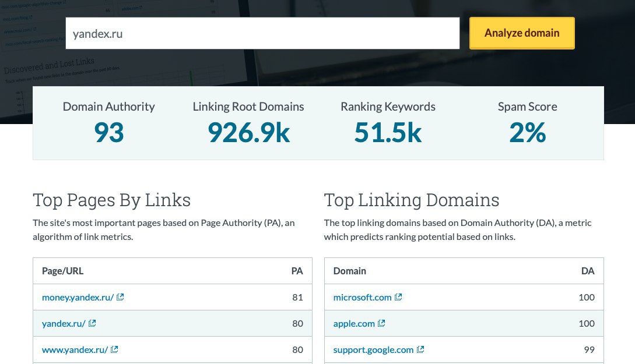This screenshot has width=635, height=364.
Task: Click external link icon beside microsoft.com
Action: pos(398,297)
